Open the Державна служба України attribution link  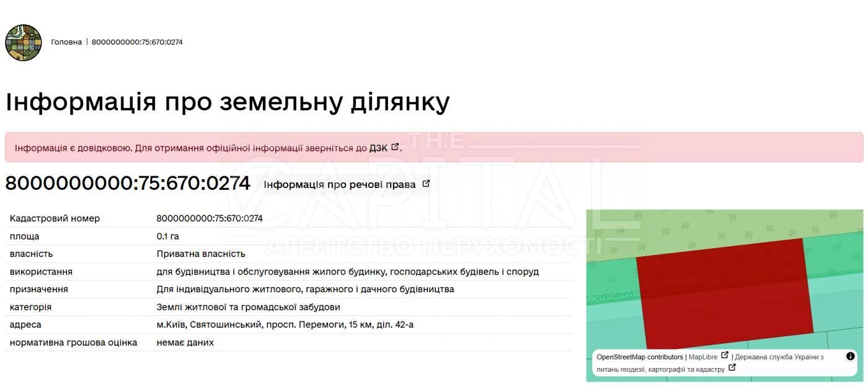779,357
